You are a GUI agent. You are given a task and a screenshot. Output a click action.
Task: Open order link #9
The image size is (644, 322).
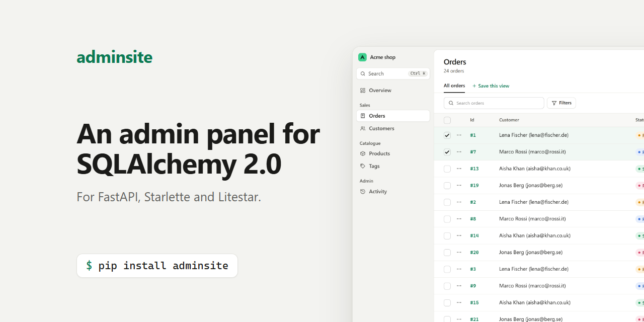(x=473, y=286)
